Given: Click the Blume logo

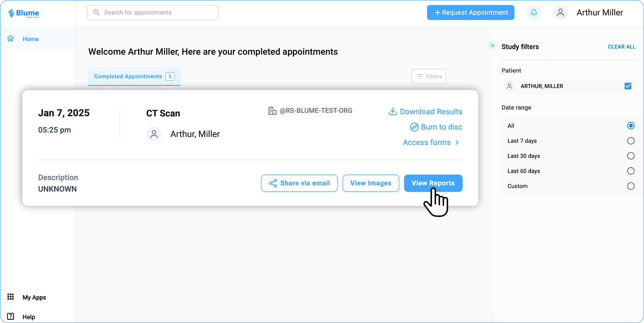Looking at the screenshot, I should click(x=23, y=13).
